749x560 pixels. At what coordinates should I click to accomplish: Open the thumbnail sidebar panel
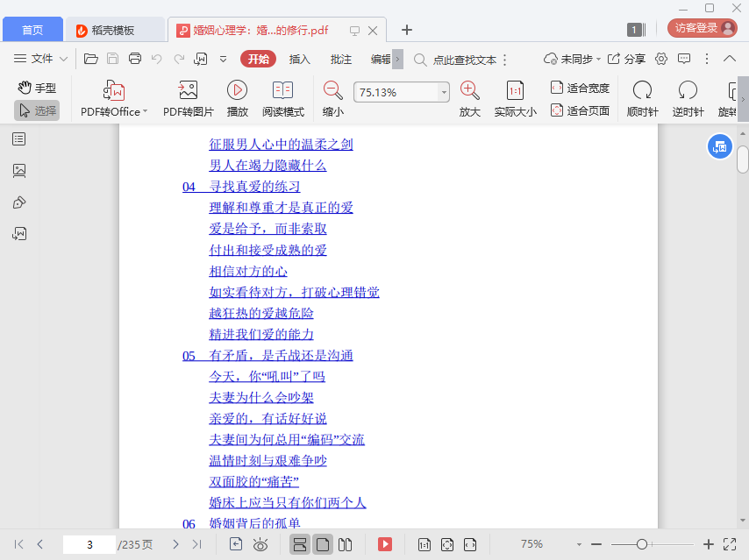19,171
